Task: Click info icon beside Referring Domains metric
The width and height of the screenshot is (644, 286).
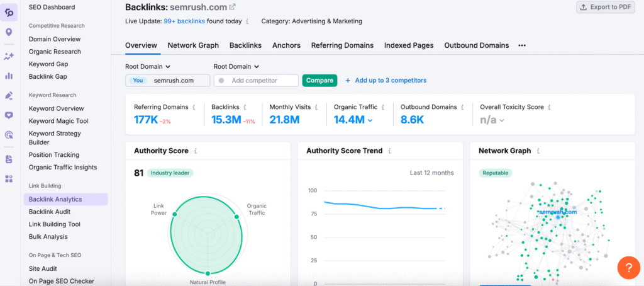Action: (194, 107)
